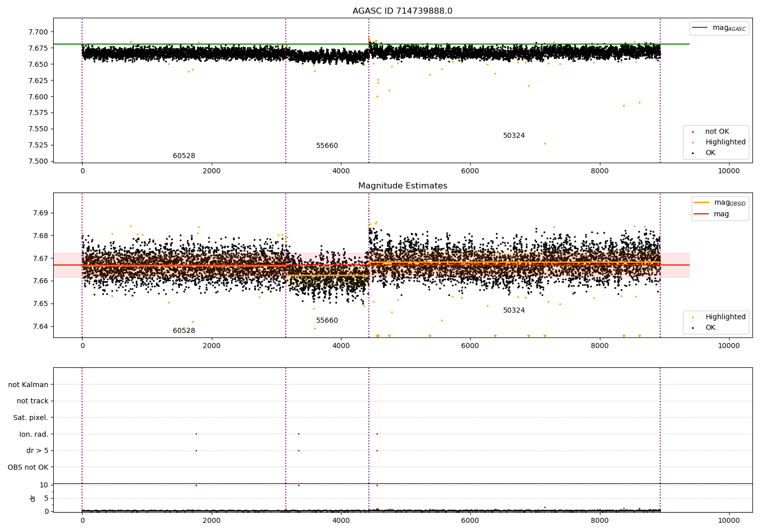The image size is (760, 532).
Task: Click the red dr triangle within obsid 50324
Action: click(x=377, y=485)
